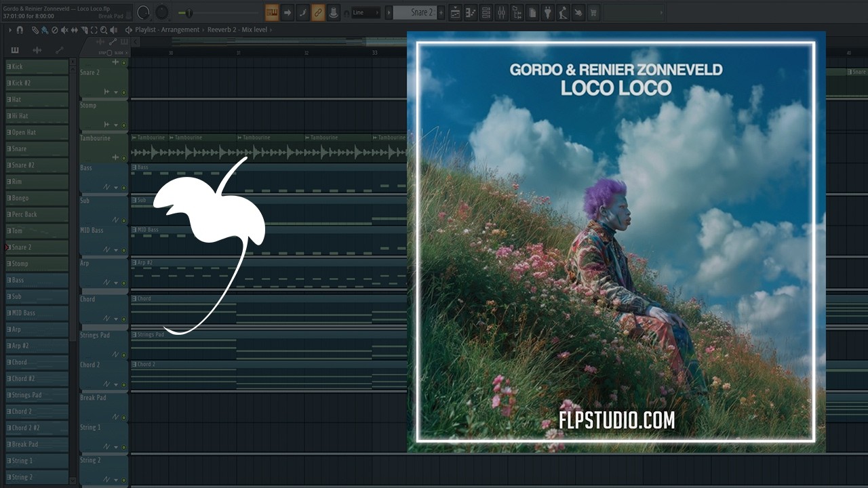Select the Mute tool speaker-x icon

pos(64,30)
